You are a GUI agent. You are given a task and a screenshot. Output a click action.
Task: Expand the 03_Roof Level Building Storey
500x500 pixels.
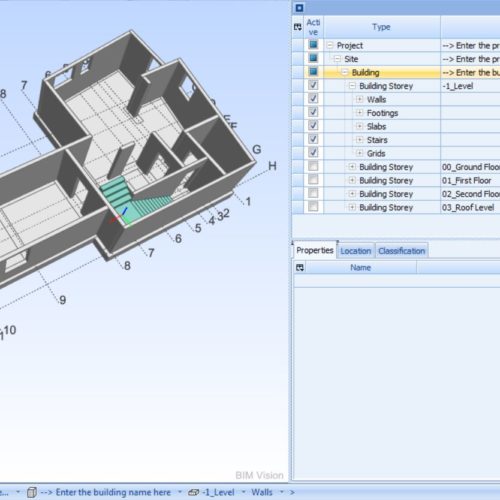point(352,207)
